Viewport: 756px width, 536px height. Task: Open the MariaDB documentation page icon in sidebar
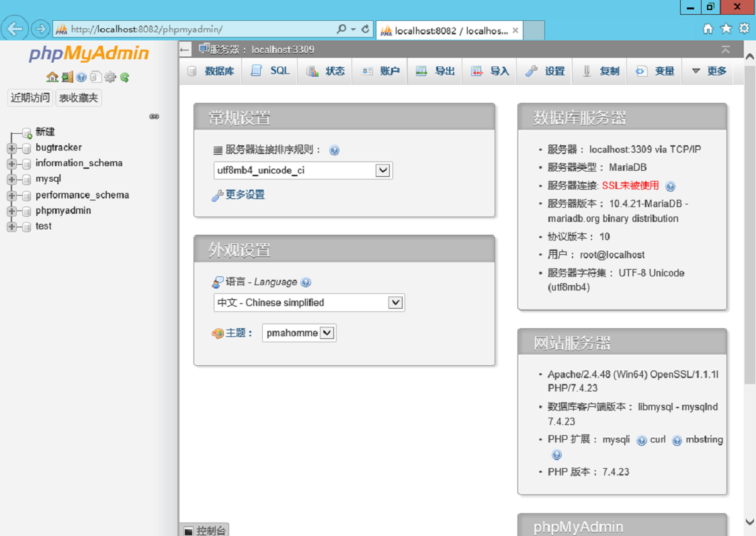click(95, 77)
